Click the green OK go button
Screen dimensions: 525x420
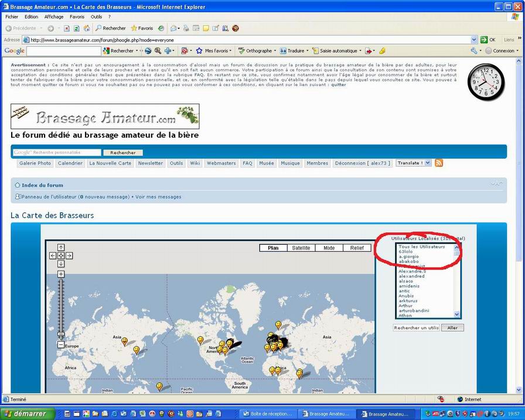tap(488, 40)
